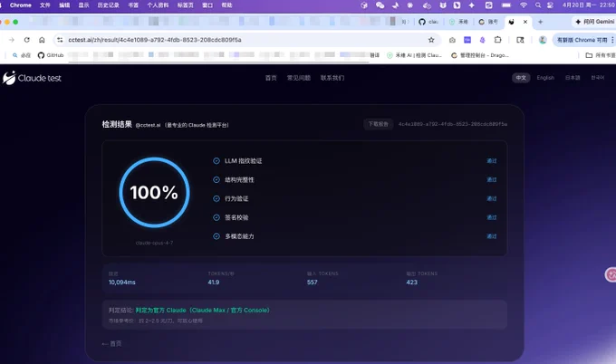Viewport: 616px width, 364px height.
Task: Reload the page with the refresh icon
Action: [x=26, y=40]
